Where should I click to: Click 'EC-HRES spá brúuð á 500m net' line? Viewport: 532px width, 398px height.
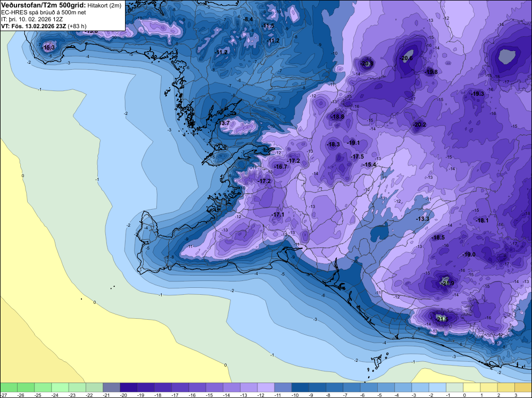39,13
